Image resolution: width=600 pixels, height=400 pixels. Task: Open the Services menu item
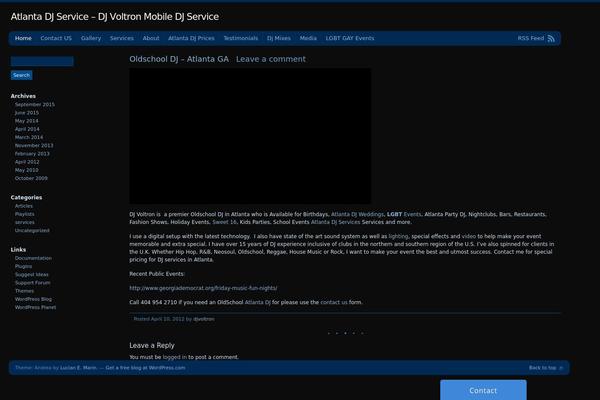(122, 38)
